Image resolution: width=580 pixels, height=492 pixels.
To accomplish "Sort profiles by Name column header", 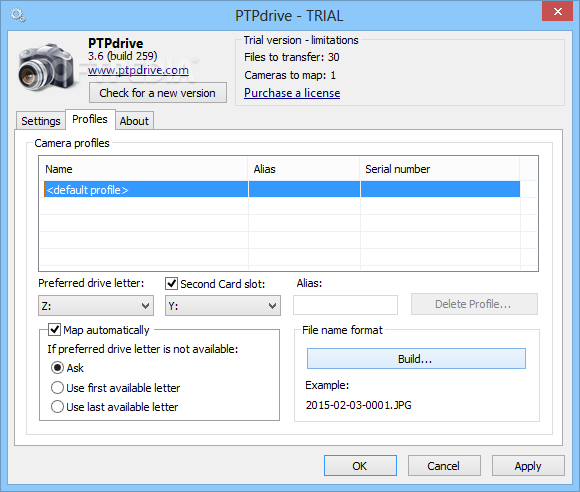I will (144, 169).
